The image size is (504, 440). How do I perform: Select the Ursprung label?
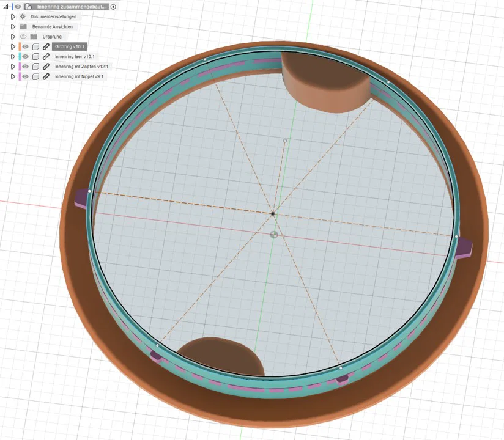click(52, 37)
